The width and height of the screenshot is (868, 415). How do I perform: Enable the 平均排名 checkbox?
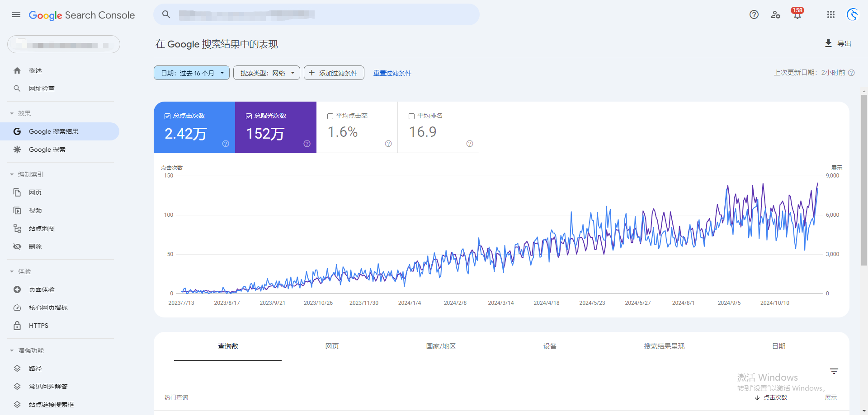pyautogui.click(x=412, y=116)
